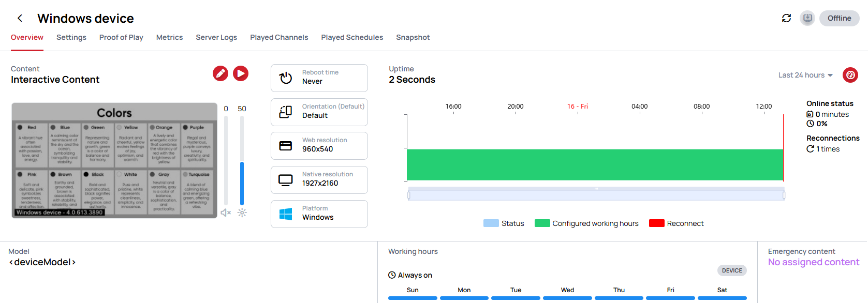Viewport: 868px width, 303px height.
Task: Click the back arrow beside Windows device
Action: (20, 19)
